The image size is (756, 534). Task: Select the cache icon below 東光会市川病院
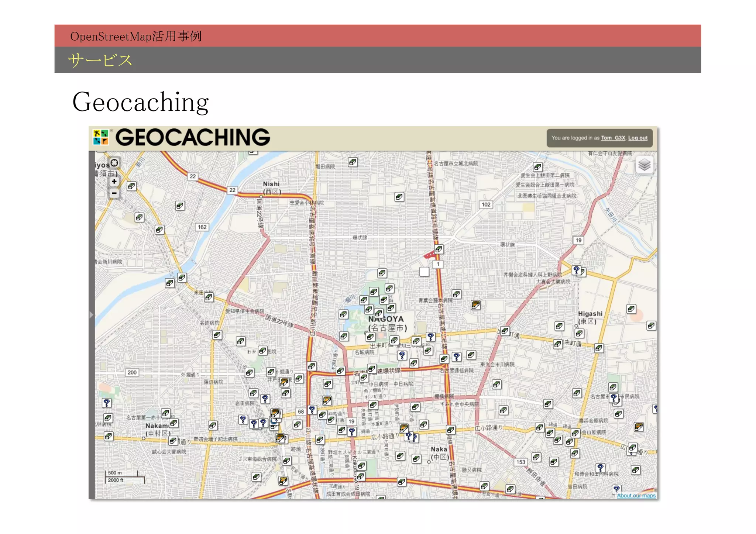click(497, 385)
